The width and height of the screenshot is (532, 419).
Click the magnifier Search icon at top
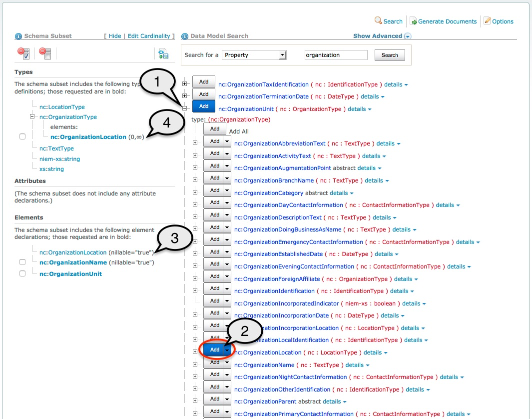click(379, 21)
